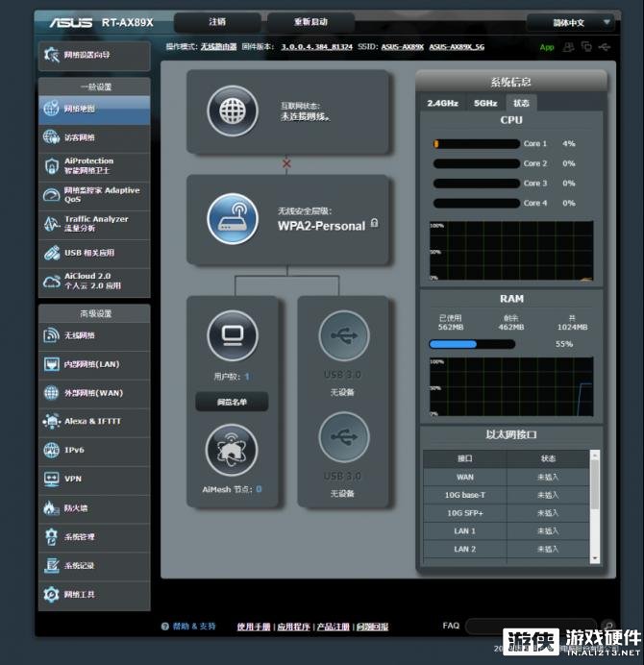Click the WPA2-Personal security level text

click(322, 226)
